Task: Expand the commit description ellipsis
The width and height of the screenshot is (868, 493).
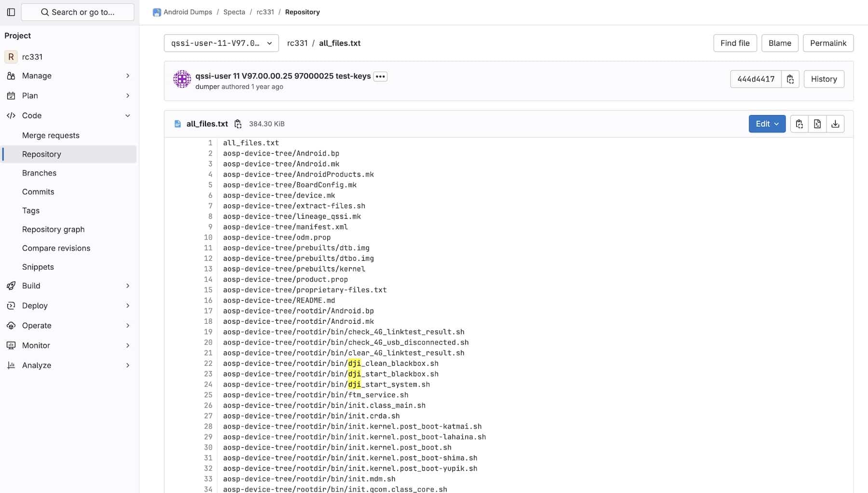Action: [x=380, y=77]
